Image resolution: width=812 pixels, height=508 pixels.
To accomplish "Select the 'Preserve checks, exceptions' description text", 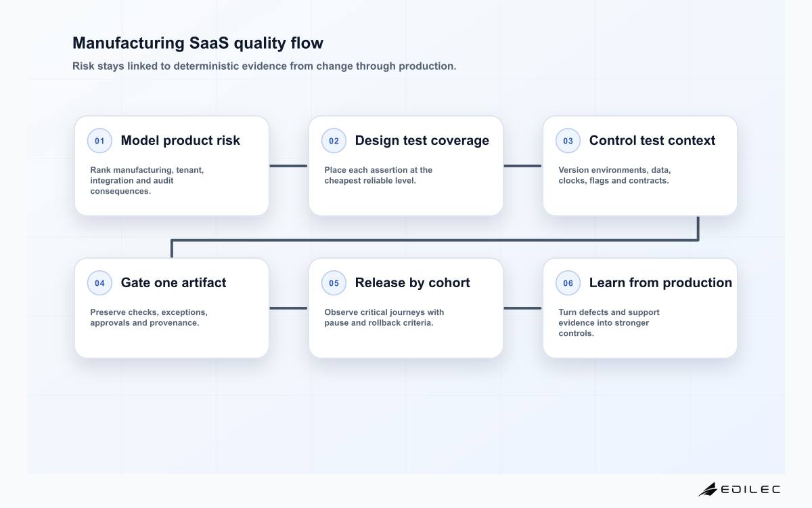I will (x=149, y=318).
